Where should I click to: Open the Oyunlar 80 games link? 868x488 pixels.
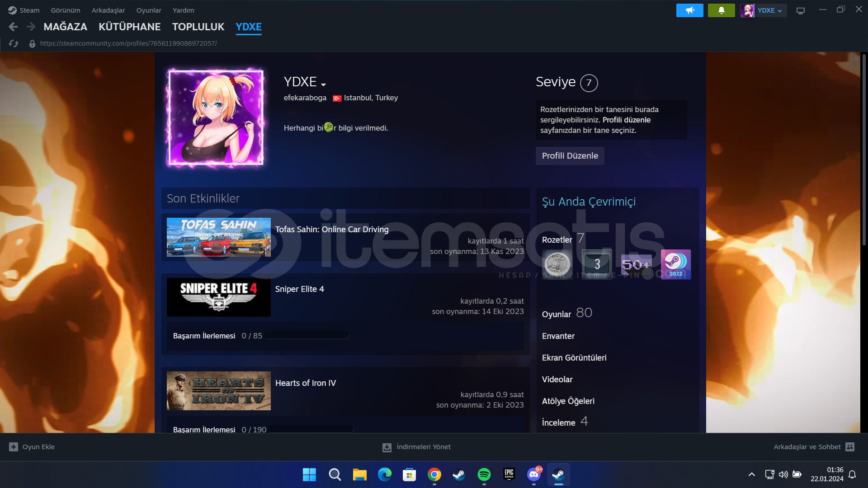[567, 313]
